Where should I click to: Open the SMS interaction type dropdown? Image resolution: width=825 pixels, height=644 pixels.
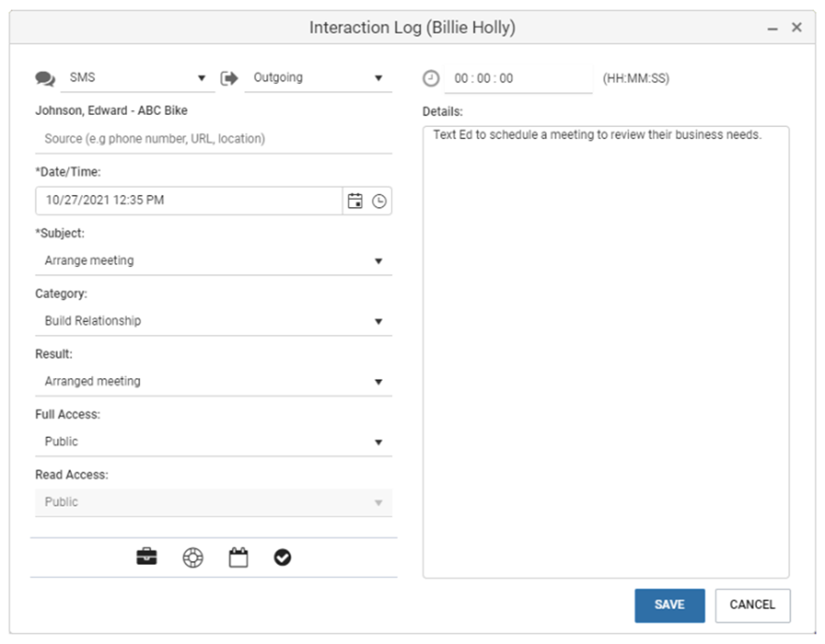(x=136, y=78)
